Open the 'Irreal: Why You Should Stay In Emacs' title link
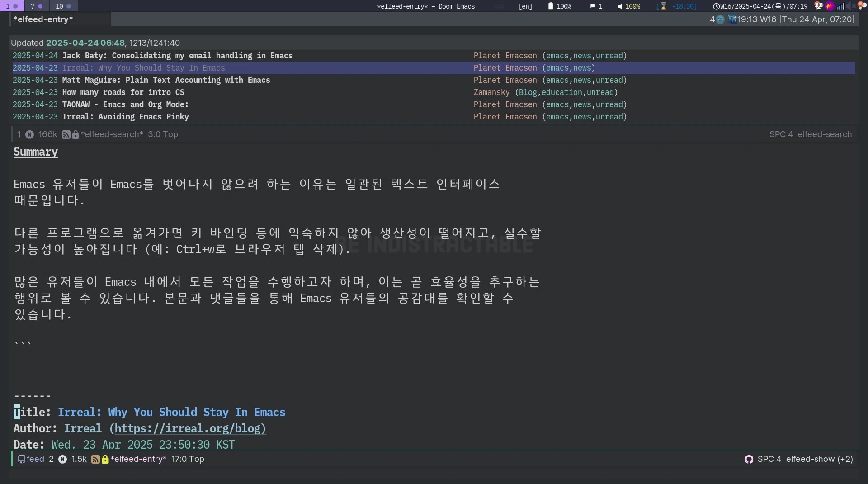 click(x=171, y=412)
